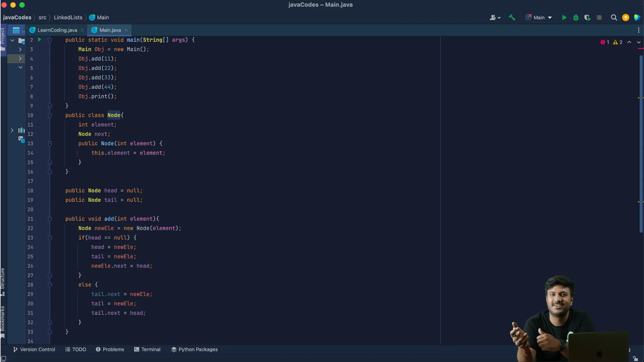The image size is (644, 362).
Task: Click the gutter run arrow beside main method
Action: (x=40, y=40)
